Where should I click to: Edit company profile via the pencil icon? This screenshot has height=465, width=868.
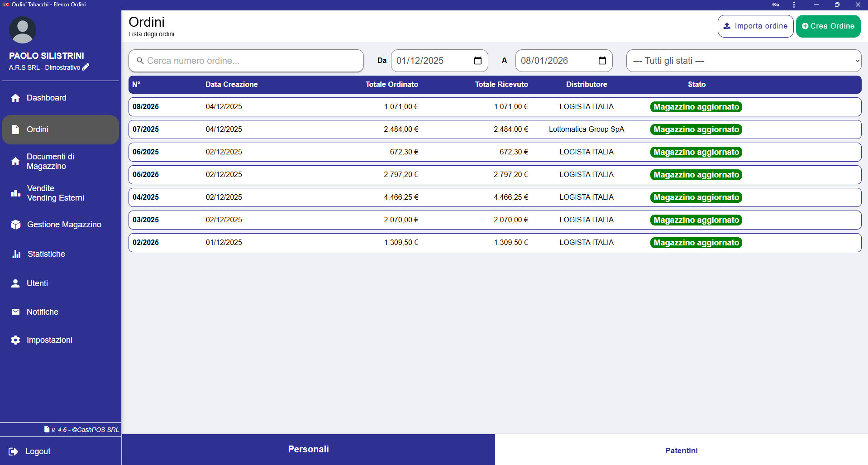pos(86,67)
